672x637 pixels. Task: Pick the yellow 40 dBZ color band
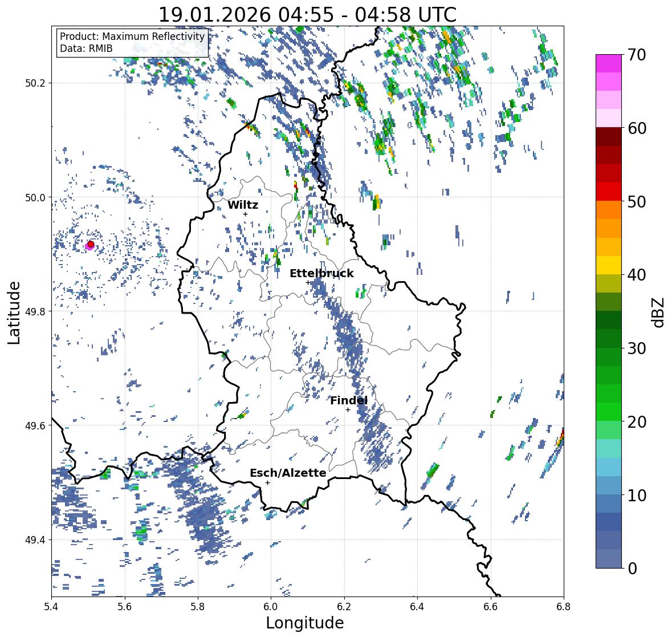click(x=609, y=265)
